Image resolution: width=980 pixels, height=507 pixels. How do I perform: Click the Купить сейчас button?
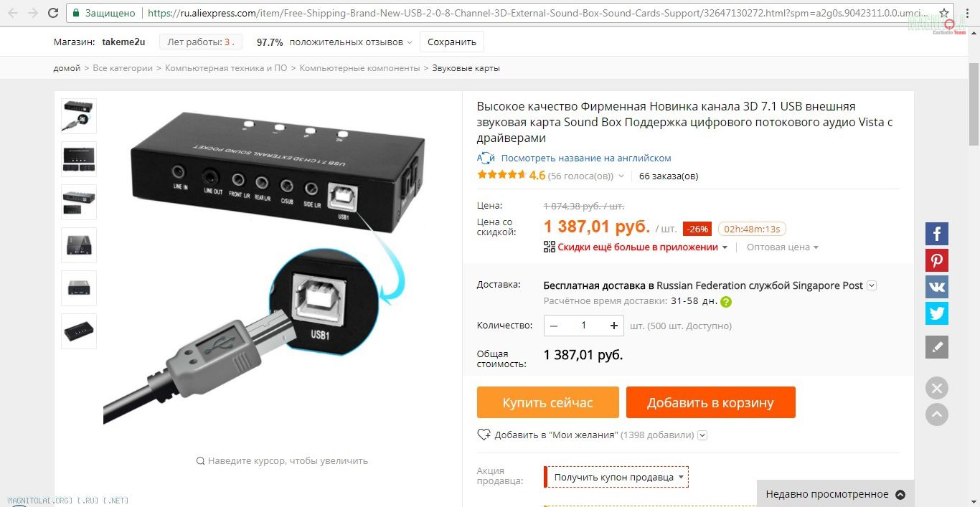(x=547, y=402)
